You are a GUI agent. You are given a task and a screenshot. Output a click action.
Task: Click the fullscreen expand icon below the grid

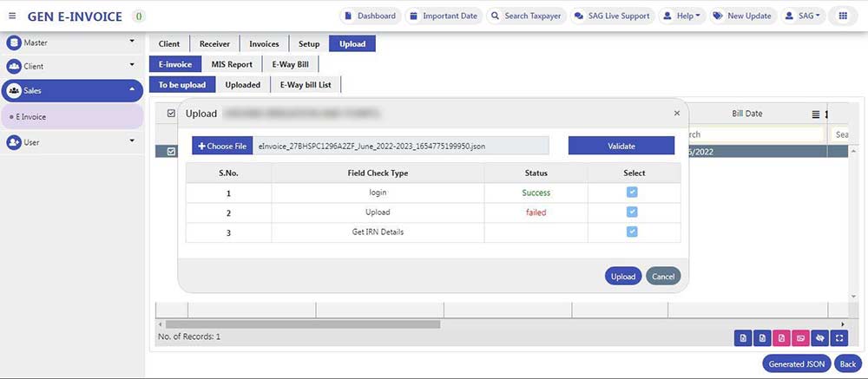pos(839,338)
